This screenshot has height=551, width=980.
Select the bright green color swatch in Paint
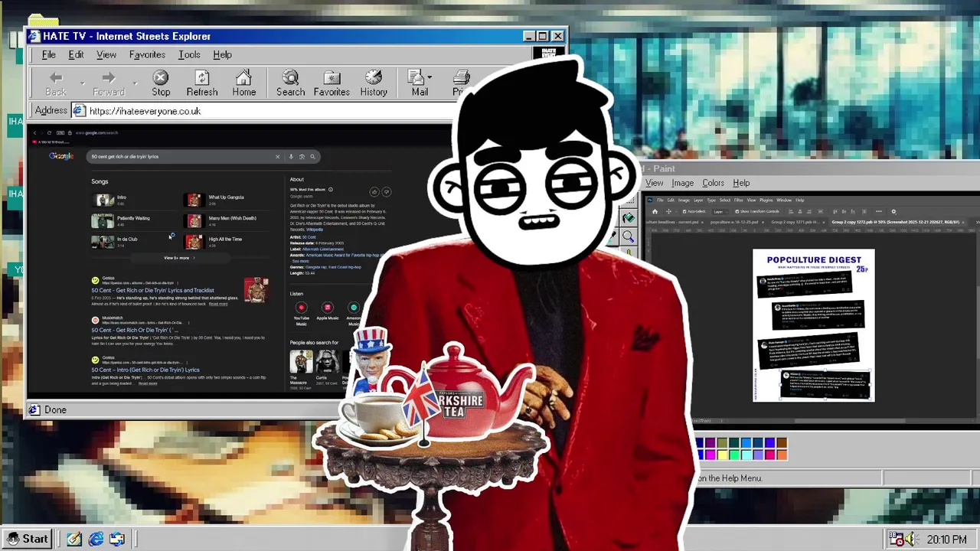point(734,455)
